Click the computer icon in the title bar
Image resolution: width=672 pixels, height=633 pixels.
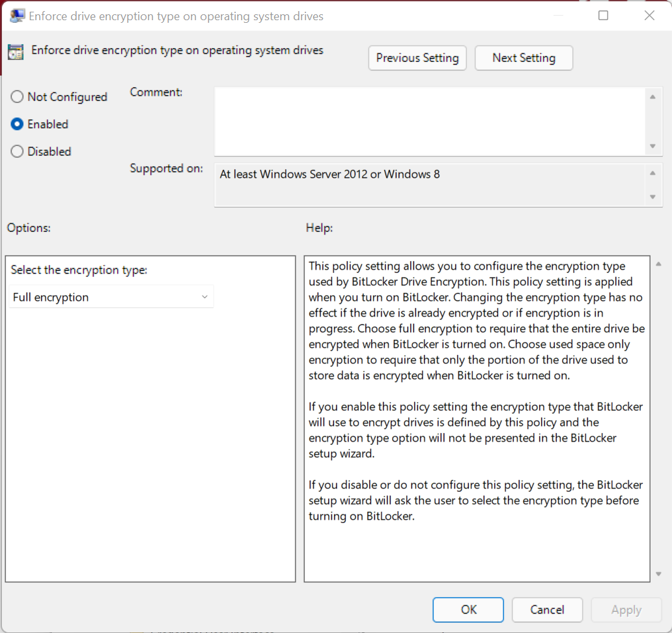pos(17,14)
